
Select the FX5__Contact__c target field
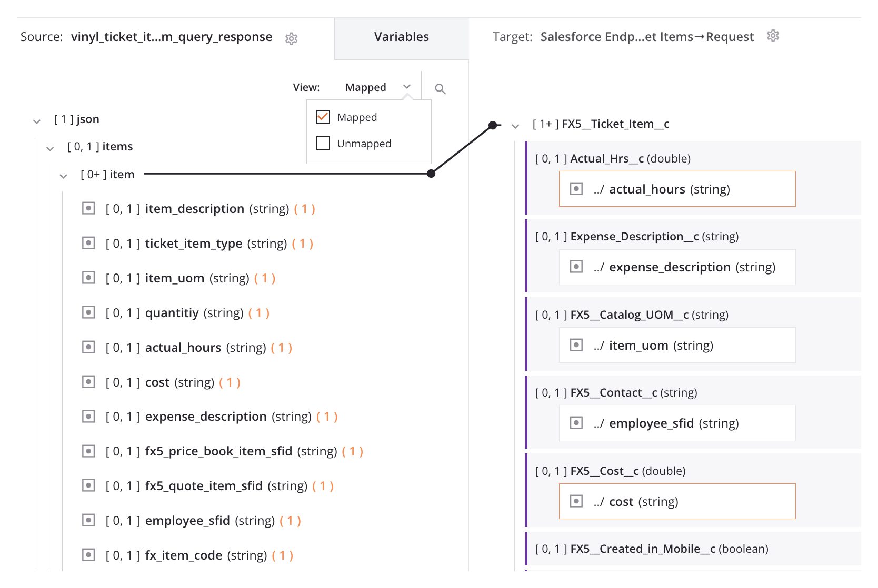pyautogui.click(x=616, y=392)
